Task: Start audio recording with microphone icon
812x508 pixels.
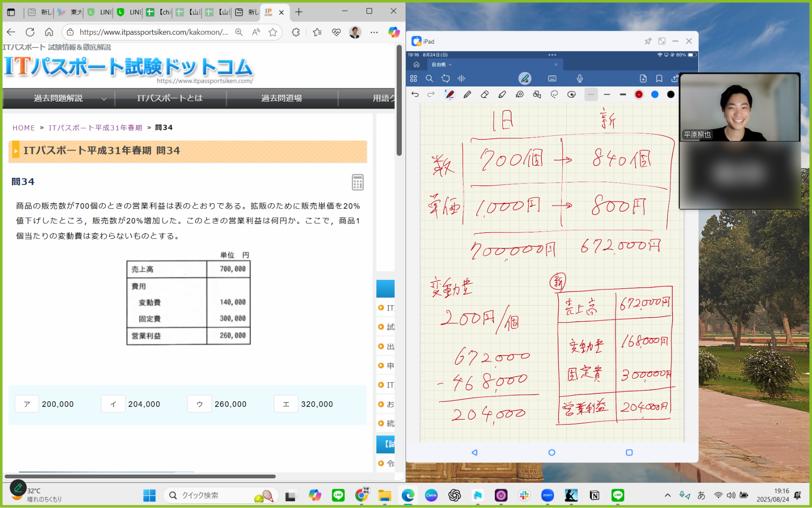Action: pos(580,79)
